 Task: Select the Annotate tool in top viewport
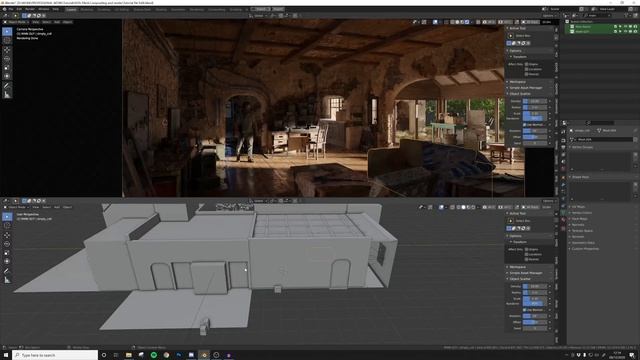7,86
